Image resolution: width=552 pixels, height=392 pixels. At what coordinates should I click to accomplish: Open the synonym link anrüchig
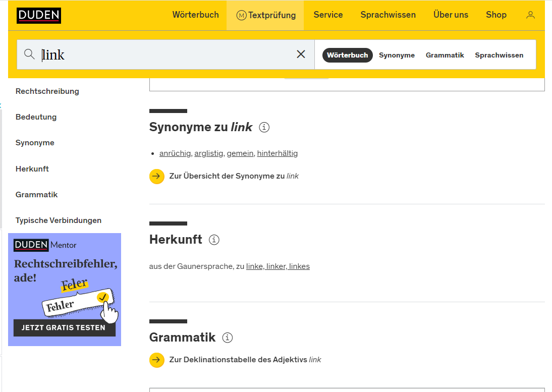175,153
